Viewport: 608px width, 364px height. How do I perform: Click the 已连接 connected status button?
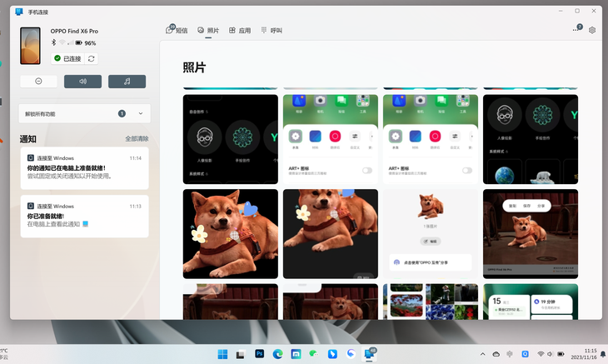point(67,59)
